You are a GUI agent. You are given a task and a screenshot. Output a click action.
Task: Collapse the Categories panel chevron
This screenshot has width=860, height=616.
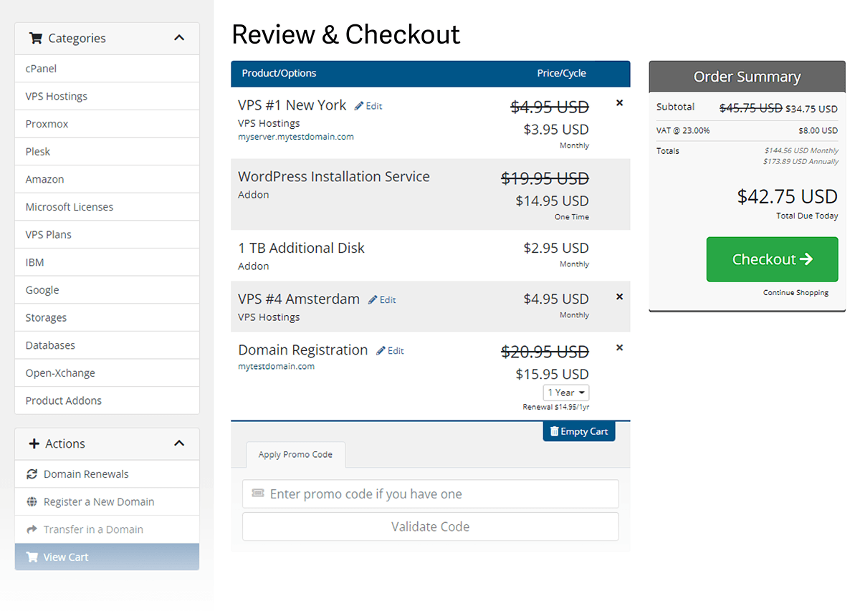pyautogui.click(x=179, y=38)
